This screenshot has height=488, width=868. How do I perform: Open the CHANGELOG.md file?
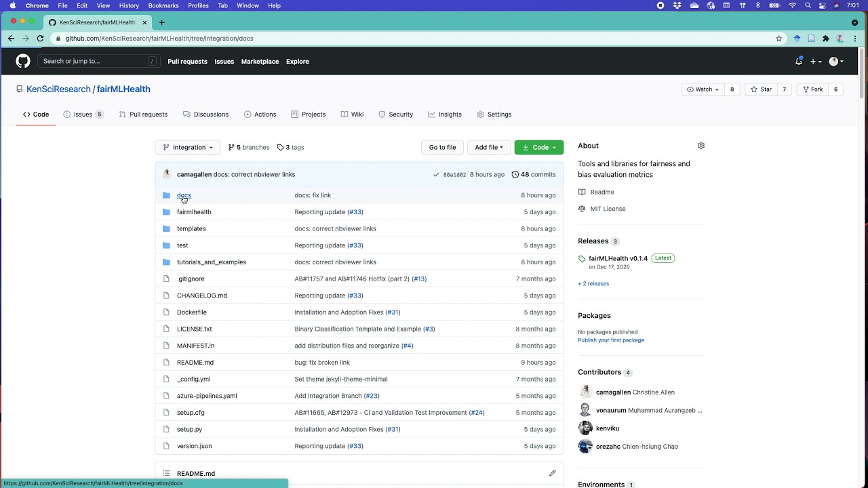click(x=202, y=296)
